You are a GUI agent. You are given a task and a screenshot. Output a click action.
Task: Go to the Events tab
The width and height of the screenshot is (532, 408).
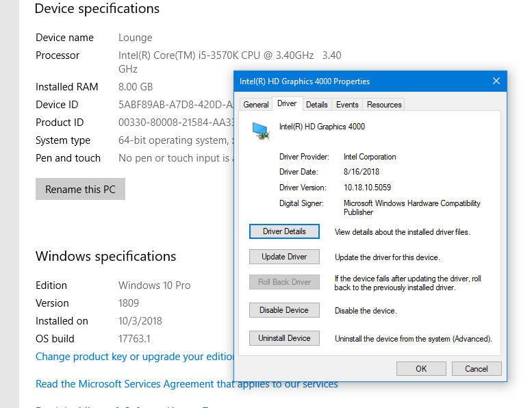coord(347,105)
